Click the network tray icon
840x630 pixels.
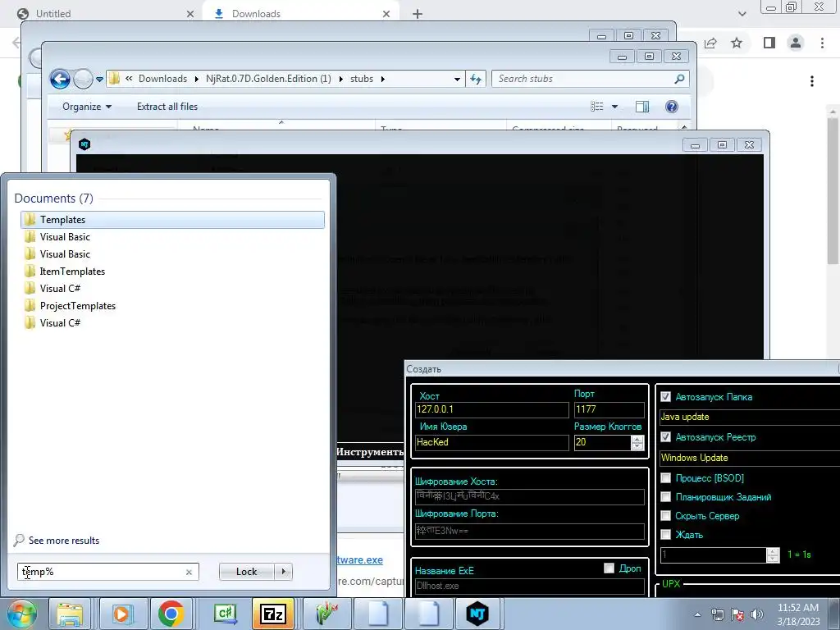point(717,614)
